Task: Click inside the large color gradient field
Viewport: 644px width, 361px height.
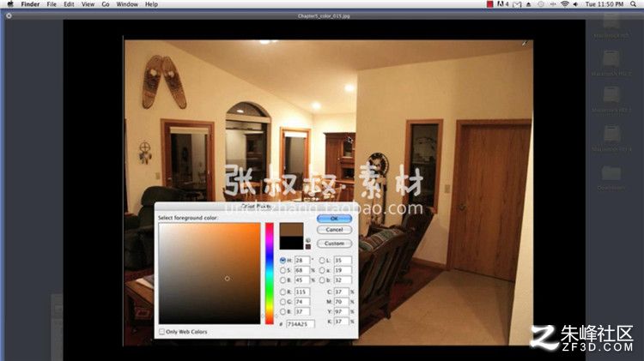Action: (x=210, y=274)
